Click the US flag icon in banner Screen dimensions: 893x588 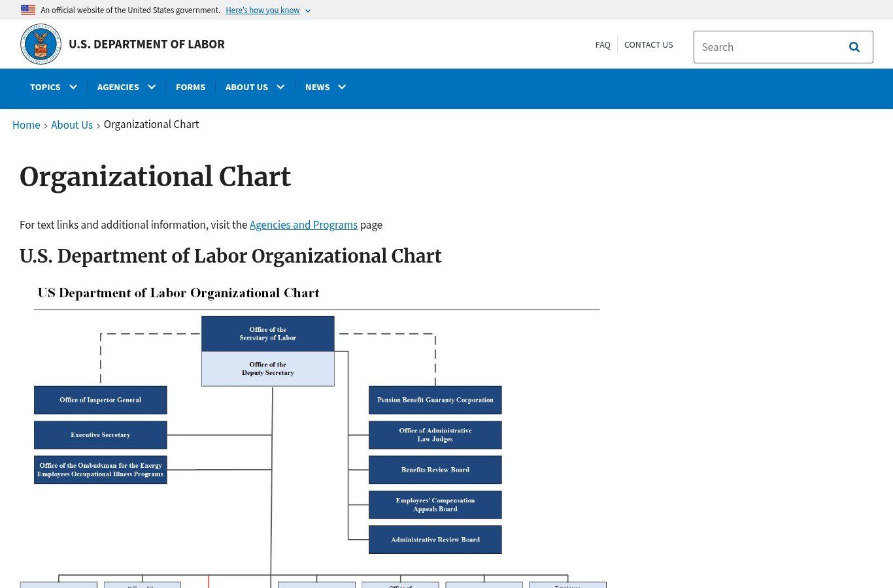[28, 10]
